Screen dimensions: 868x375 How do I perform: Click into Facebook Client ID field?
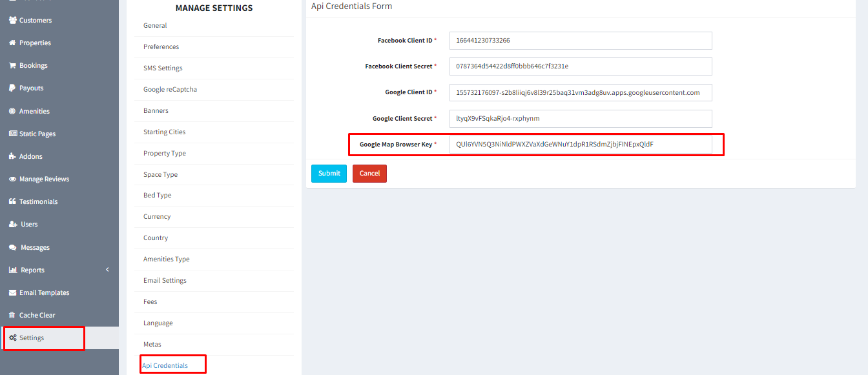[x=580, y=41]
